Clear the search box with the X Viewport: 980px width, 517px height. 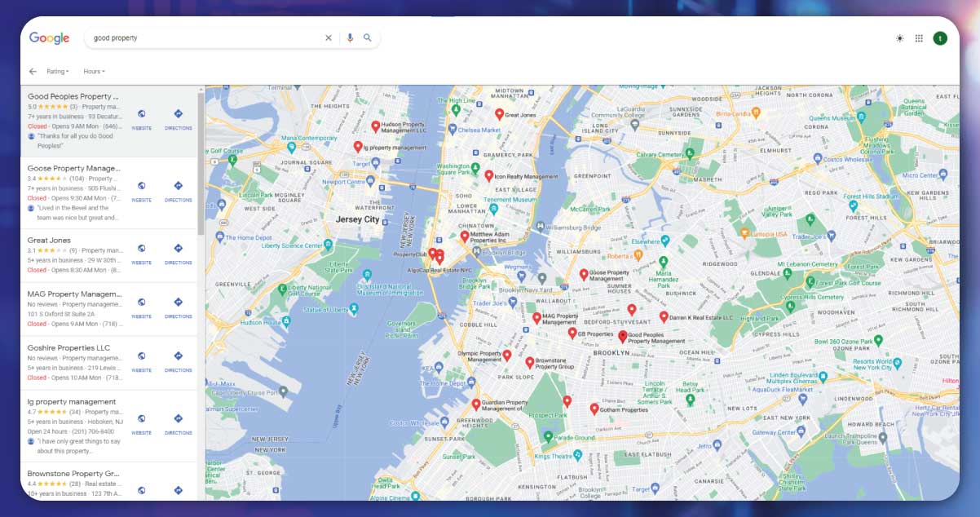(329, 38)
